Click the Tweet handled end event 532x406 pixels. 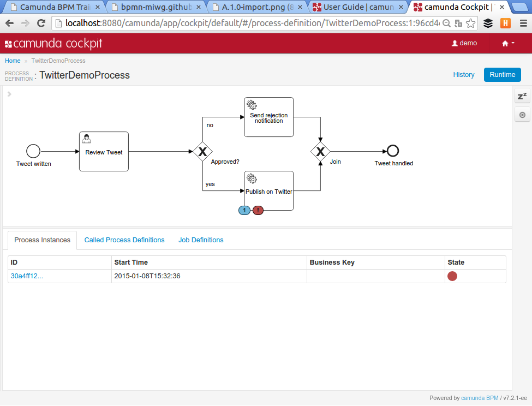pyautogui.click(x=393, y=151)
